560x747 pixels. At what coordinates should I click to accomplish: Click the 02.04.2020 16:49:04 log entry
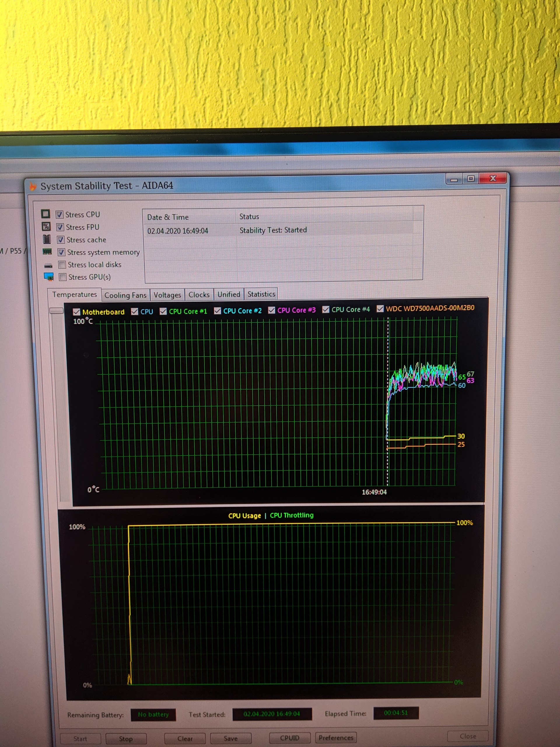click(x=178, y=231)
